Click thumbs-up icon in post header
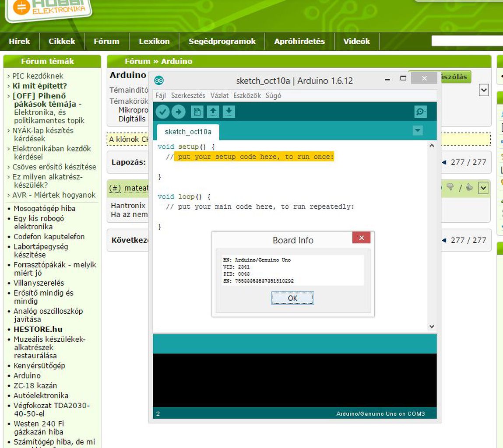 (469, 187)
